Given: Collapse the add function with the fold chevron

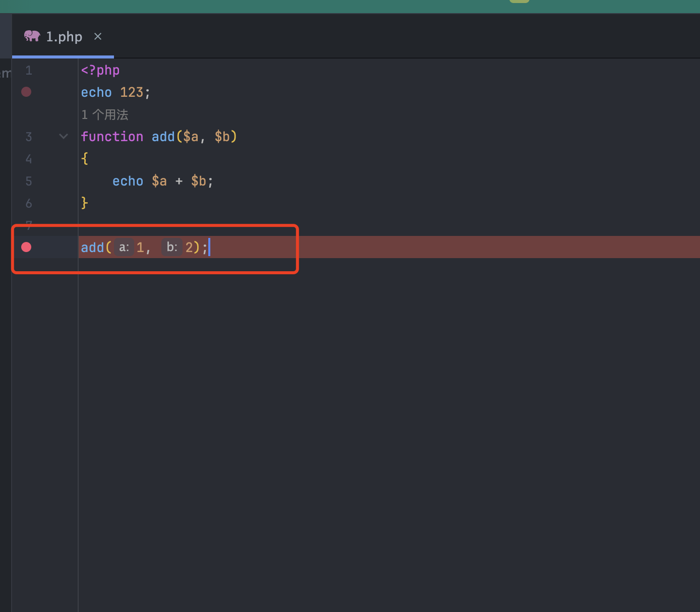Looking at the screenshot, I should click(64, 136).
